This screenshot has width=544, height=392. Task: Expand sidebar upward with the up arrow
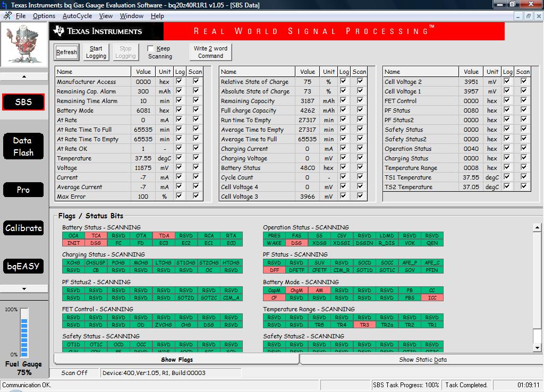click(24, 76)
